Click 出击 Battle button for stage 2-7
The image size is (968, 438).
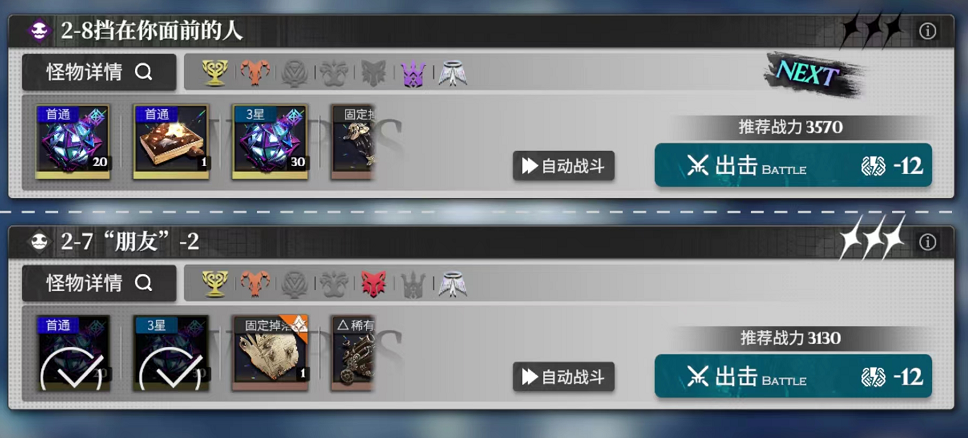tap(793, 376)
